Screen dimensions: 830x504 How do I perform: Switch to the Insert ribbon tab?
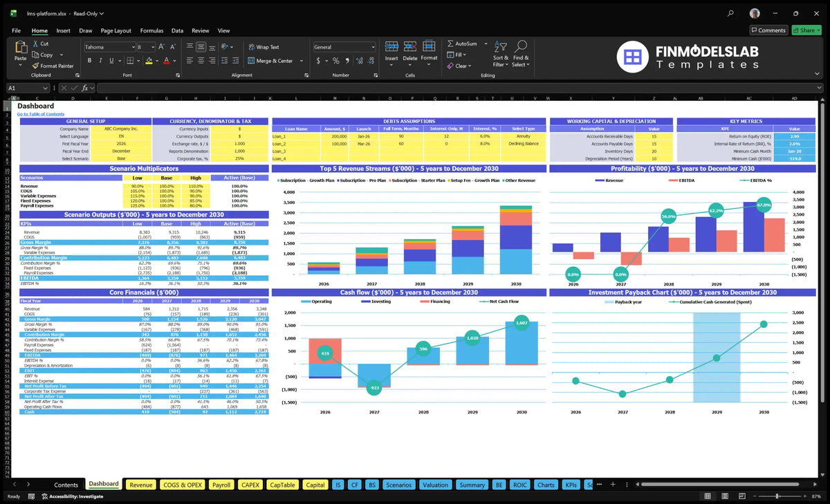coord(63,30)
